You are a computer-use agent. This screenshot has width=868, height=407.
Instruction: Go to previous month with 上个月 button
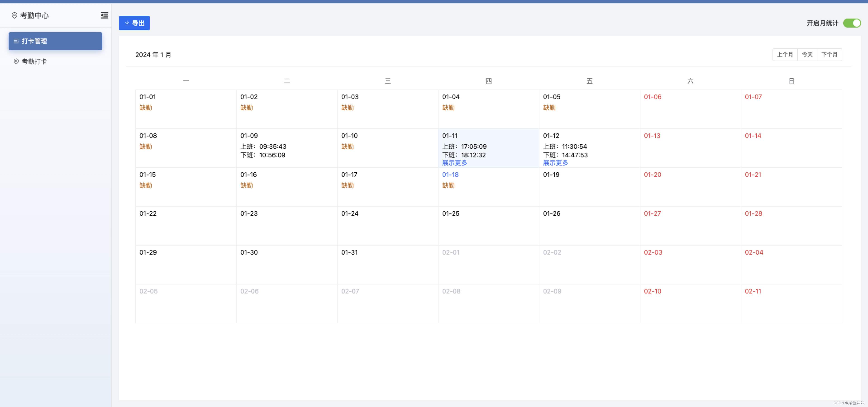(x=785, y=54)
